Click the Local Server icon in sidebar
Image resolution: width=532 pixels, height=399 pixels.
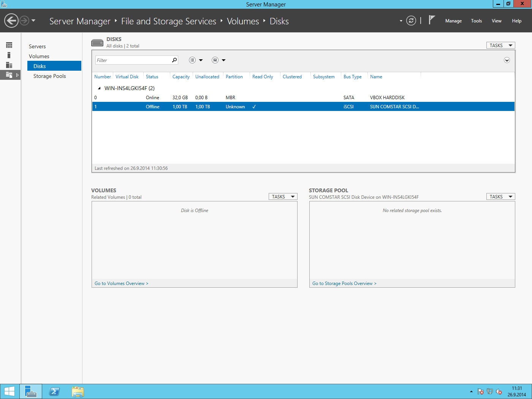click(x=9, y=55)
